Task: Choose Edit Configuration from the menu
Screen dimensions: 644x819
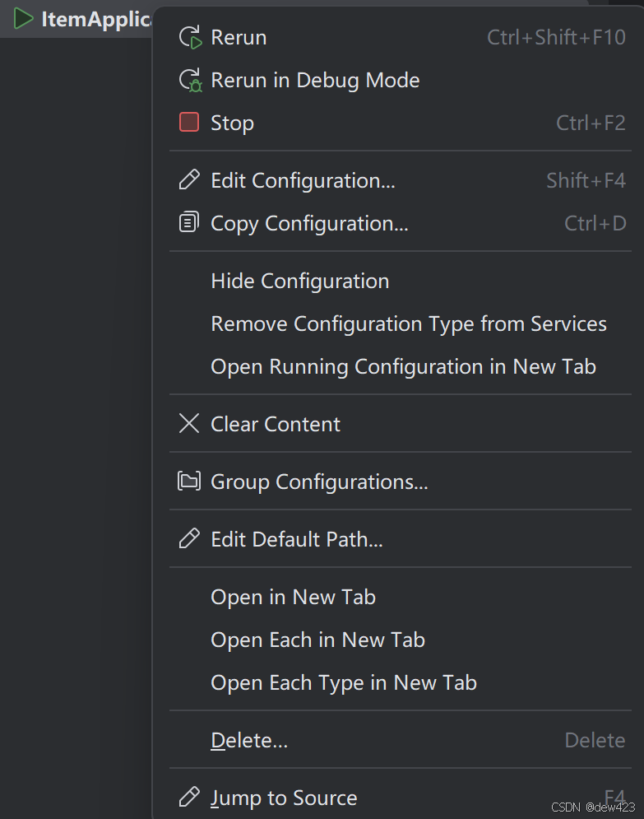Action: [x=303, y=180]
